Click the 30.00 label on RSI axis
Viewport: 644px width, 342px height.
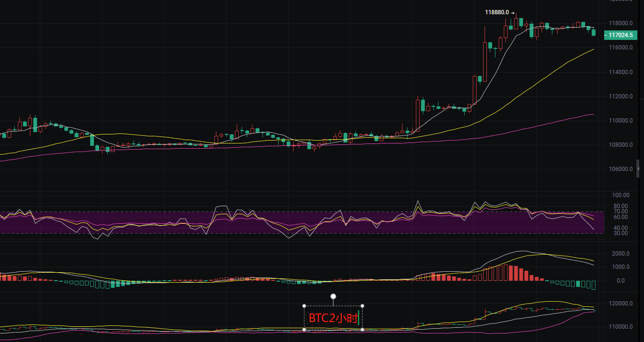pyautogui.click(x=620, y=233)
